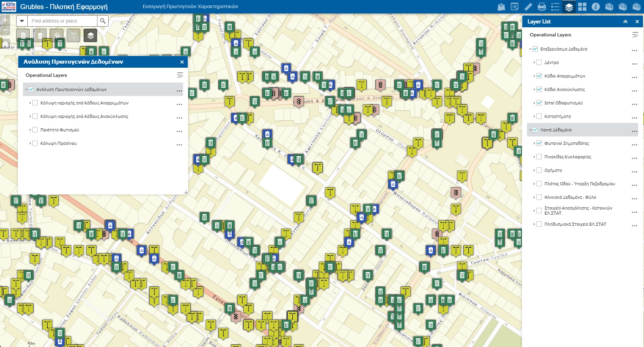644x347 pixels.
Task: Open the search source dropdown arrow
Action: tap(22, 21)
